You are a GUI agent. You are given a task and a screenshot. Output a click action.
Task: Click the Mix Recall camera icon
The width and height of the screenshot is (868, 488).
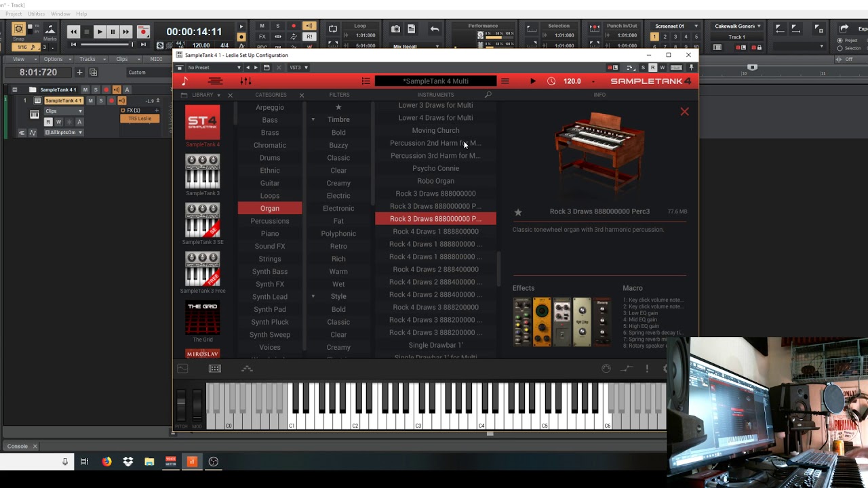(x=396, y=29)
